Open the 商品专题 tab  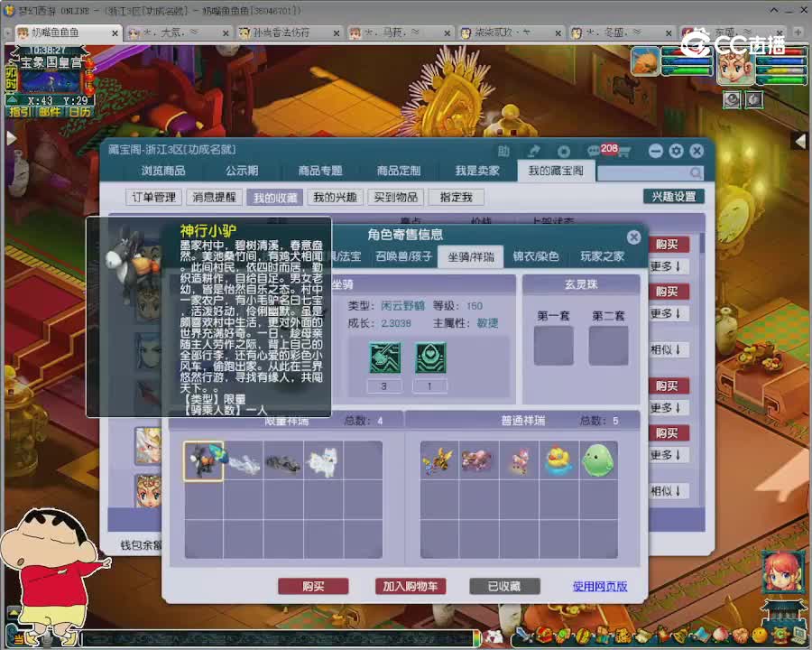(320, 171)
